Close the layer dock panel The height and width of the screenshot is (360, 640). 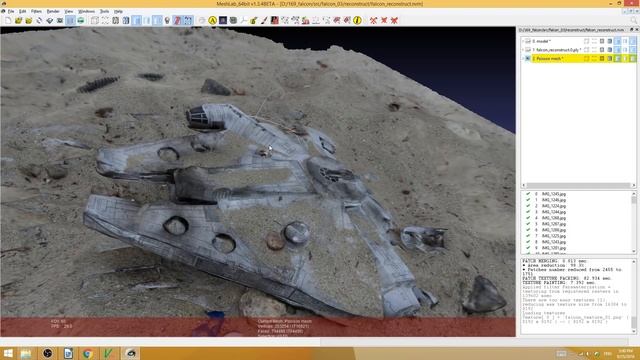tap(636, 30)
